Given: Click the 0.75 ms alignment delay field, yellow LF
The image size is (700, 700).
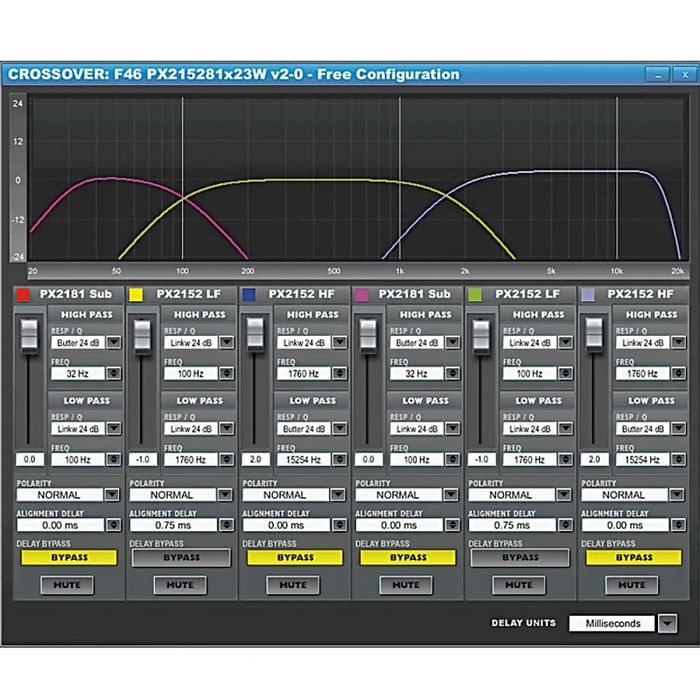Looking at the screenshot, I should pos(173,525).
